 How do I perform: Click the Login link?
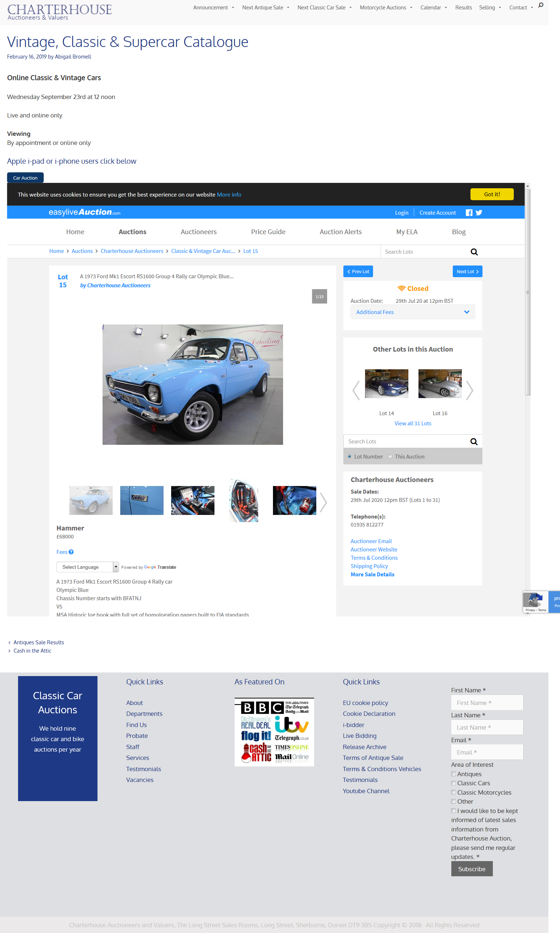(x=401, y=212)
